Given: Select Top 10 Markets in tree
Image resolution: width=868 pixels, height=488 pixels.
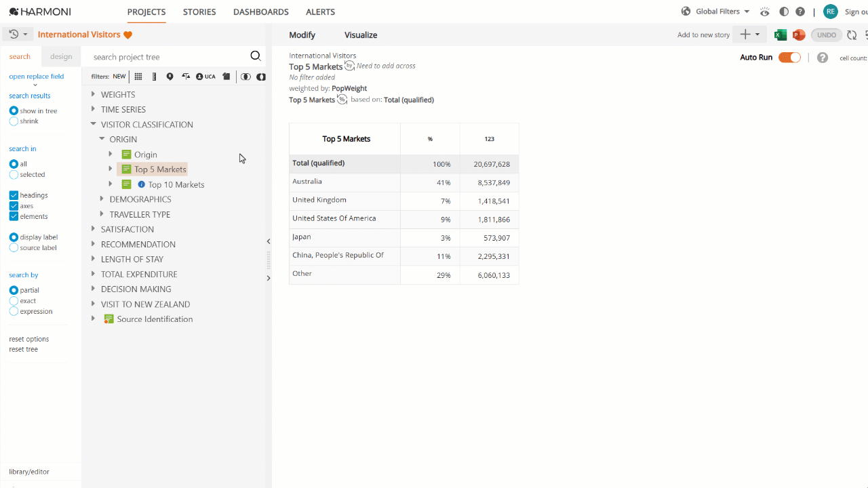Looking at the screenshot, I should click(x=176, y=184).
